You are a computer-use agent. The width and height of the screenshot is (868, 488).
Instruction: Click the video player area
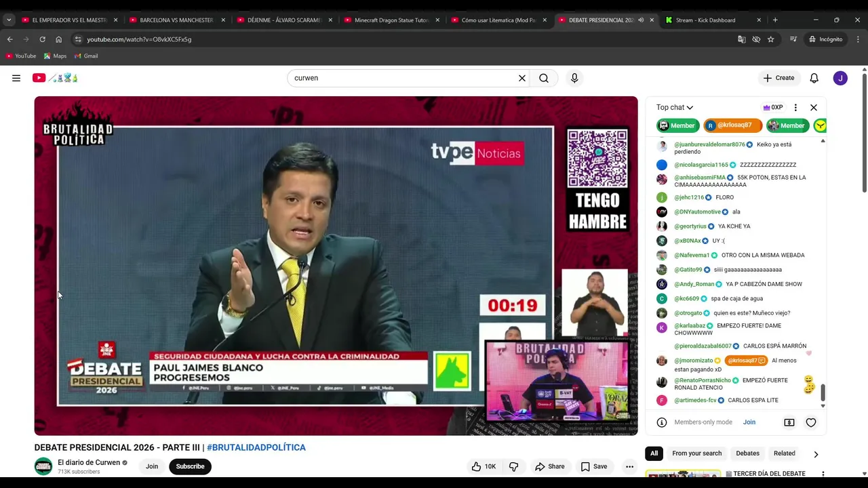click(336, 266)
